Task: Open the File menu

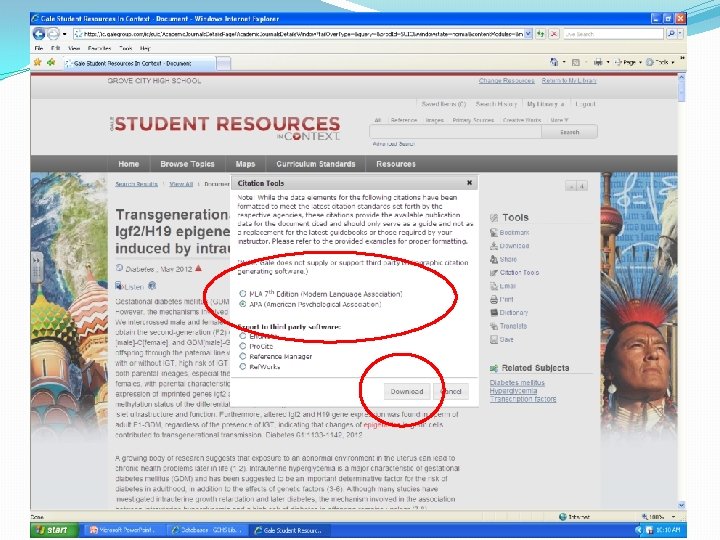Action: (39, 48)
